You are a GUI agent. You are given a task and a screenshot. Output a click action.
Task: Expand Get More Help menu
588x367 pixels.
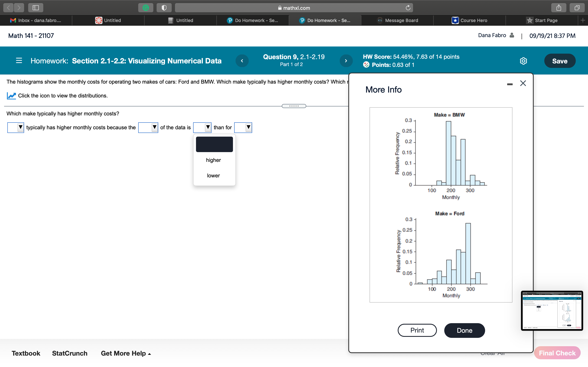(x=126, y=353)
